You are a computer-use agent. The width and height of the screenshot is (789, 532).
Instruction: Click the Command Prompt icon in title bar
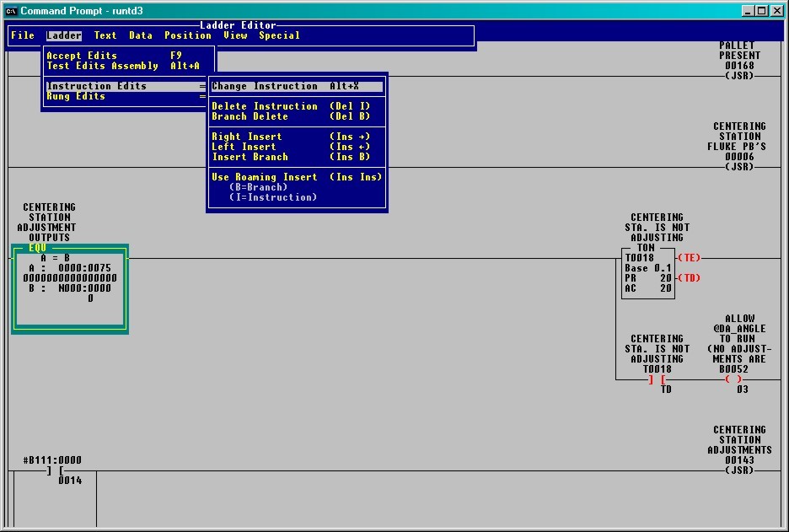[x=9, y=10]
